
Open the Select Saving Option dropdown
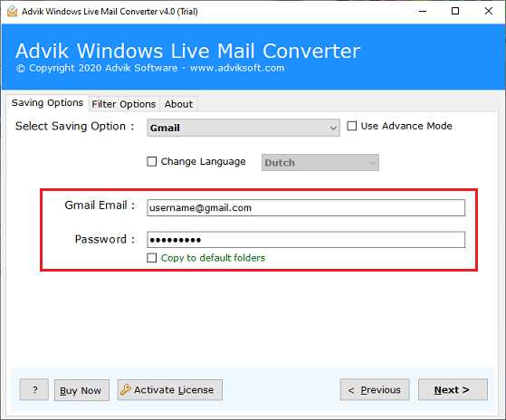[243, 128]
